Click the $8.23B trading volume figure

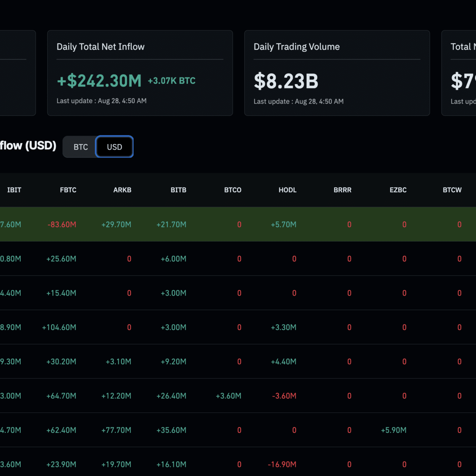(x=286, y=81)
